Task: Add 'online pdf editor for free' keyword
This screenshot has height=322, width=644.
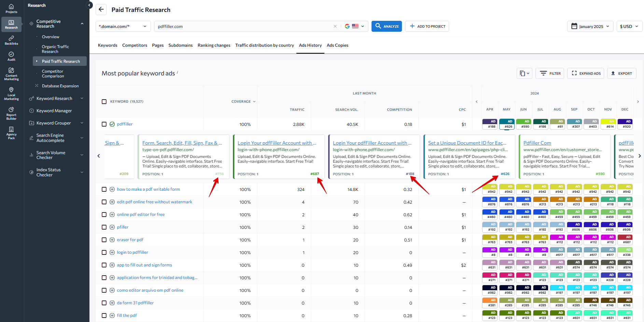Action: click(112, 215)
